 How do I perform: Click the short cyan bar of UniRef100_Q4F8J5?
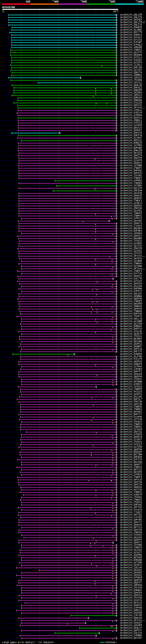pyautogui.click(x=36, y=133)
